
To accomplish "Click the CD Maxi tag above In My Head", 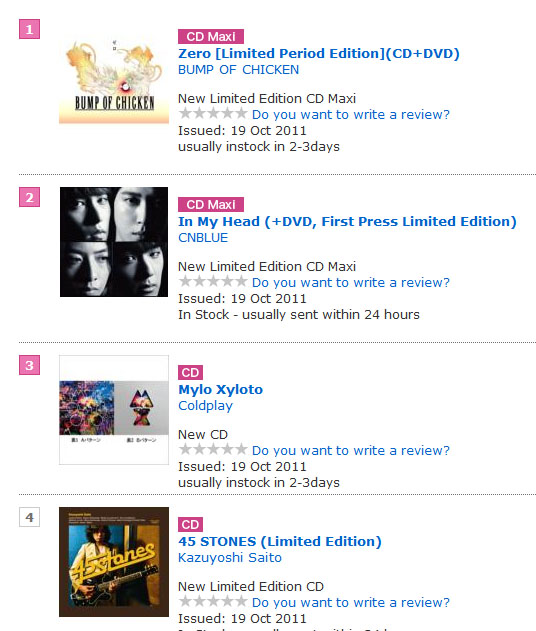I will [211, 204].
